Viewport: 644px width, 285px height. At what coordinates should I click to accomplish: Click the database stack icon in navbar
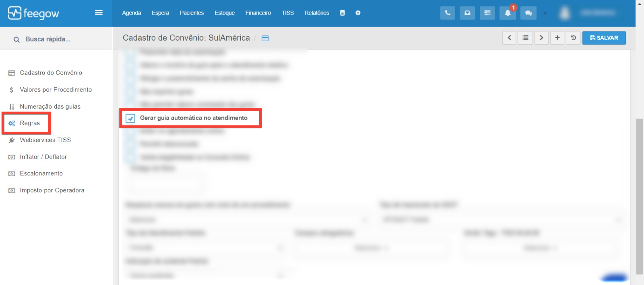[343, 13]
